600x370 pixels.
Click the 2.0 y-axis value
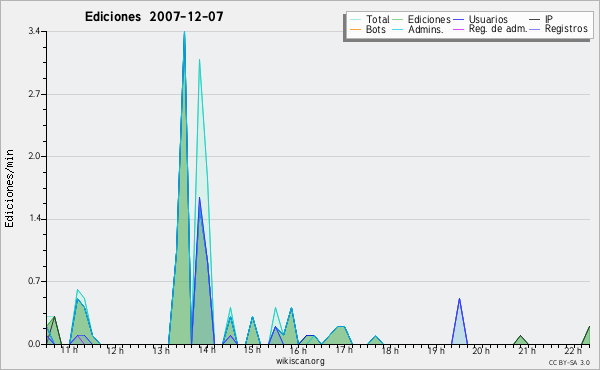pos(34,156)
